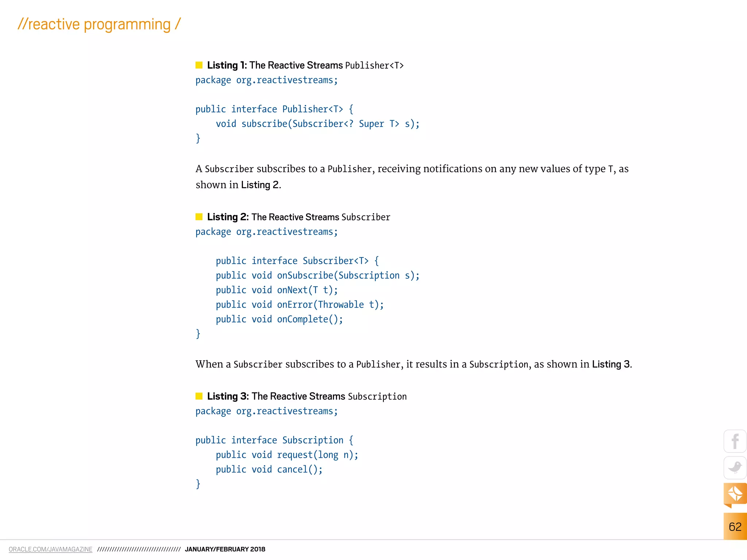Click the package line under Listing 1
This screenshot has width=747, height=560.
click(x=267, y=80)
